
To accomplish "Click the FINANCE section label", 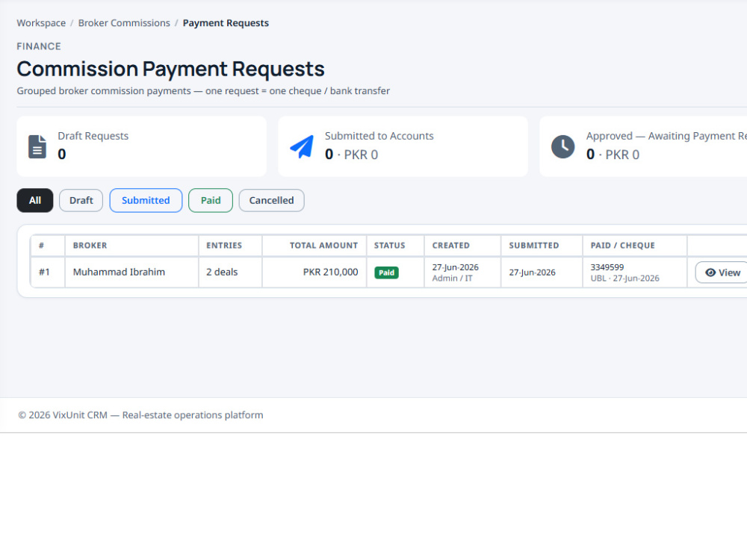I will [x=39, y=46].
